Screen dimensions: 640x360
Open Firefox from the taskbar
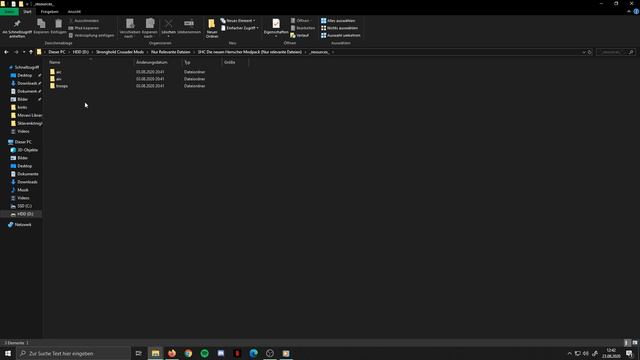[x=172, y=353]
